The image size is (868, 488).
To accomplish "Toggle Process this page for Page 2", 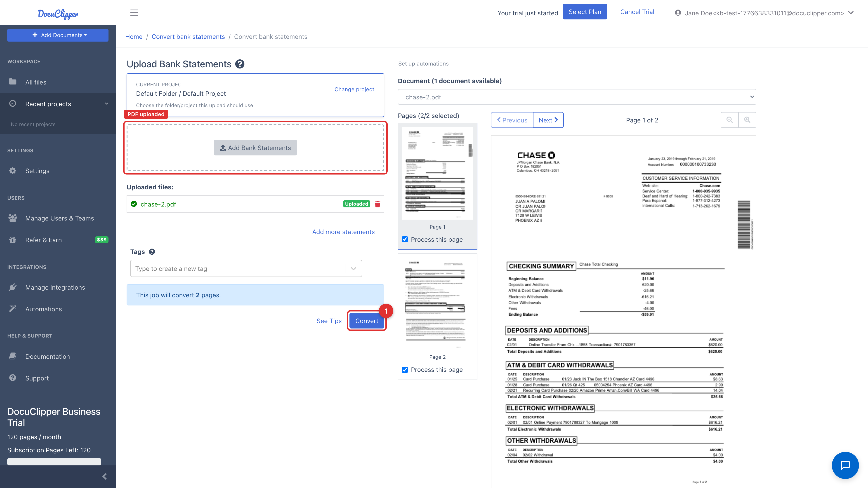I will (405, 370).
